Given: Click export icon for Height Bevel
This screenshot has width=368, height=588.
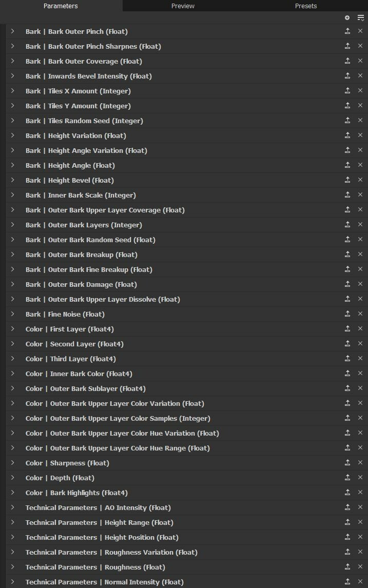Looking at the screenshot, I should [x=347, y=180].
